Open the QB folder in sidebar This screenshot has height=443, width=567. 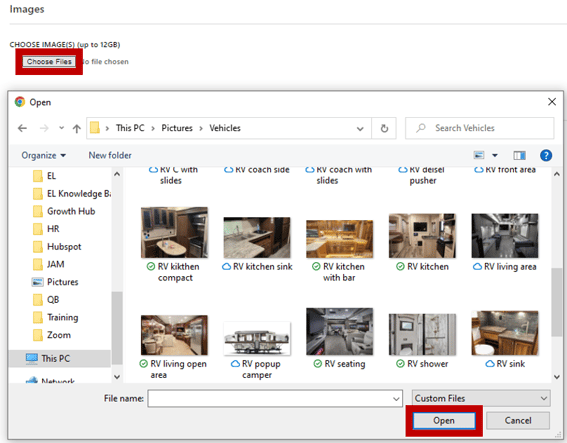pos(46,300)
